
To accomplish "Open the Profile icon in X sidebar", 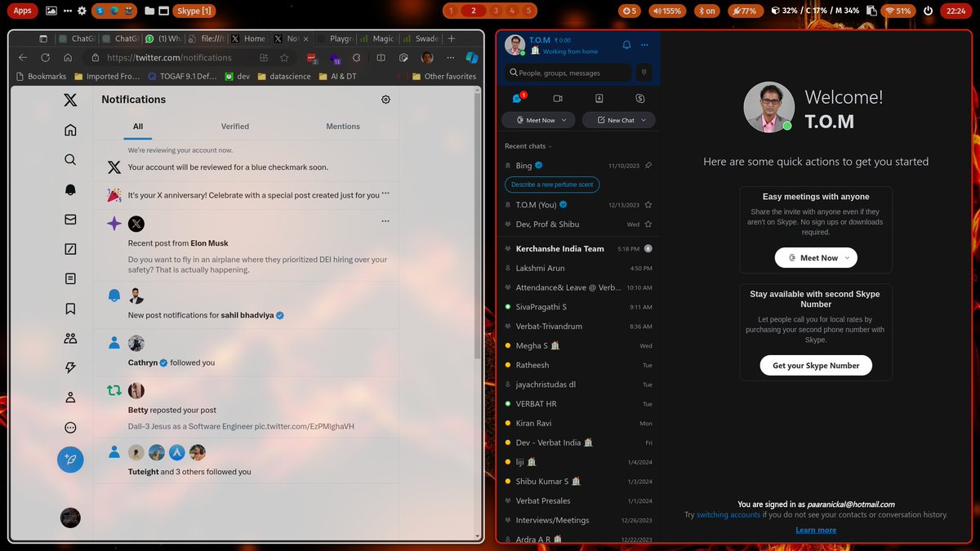I will tap(70, 398).
